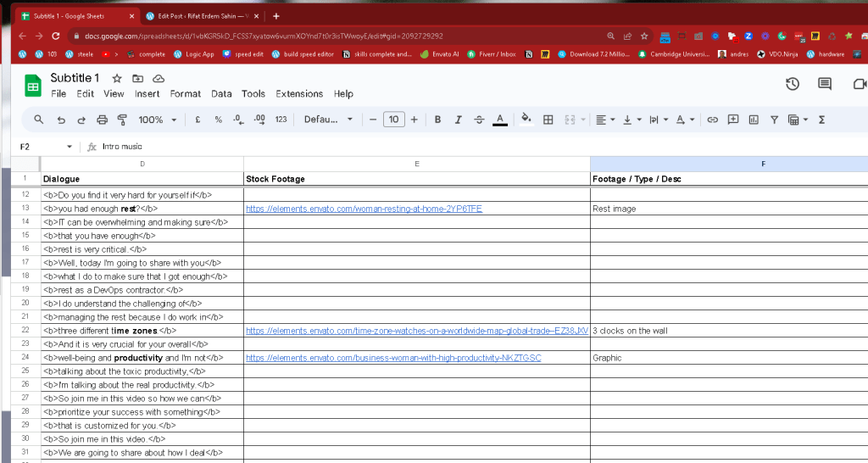Apply strikethrough formatting
868x463 pixels.
[x=479, y=120]
